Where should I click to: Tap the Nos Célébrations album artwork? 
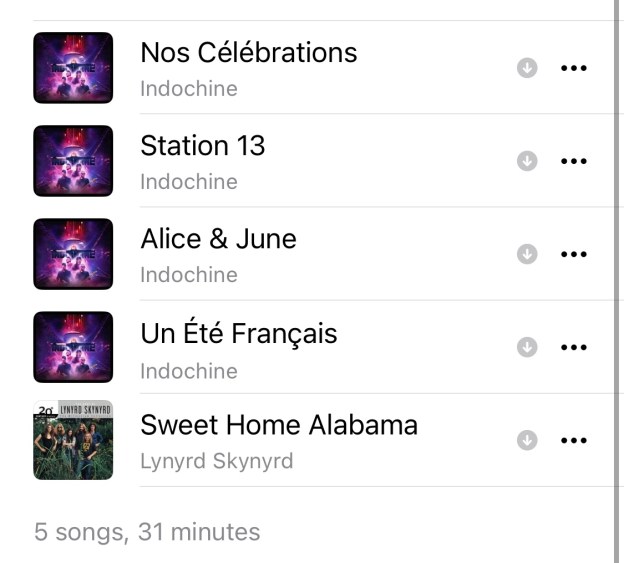[73, 68]
